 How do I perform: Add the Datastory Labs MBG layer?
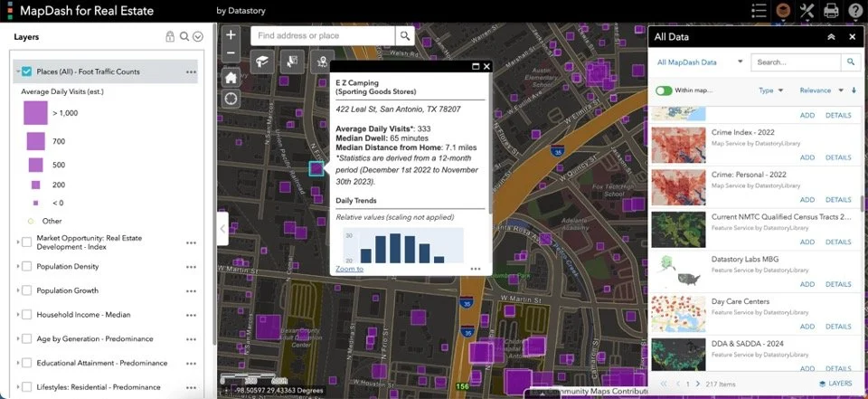coord(807,284)
